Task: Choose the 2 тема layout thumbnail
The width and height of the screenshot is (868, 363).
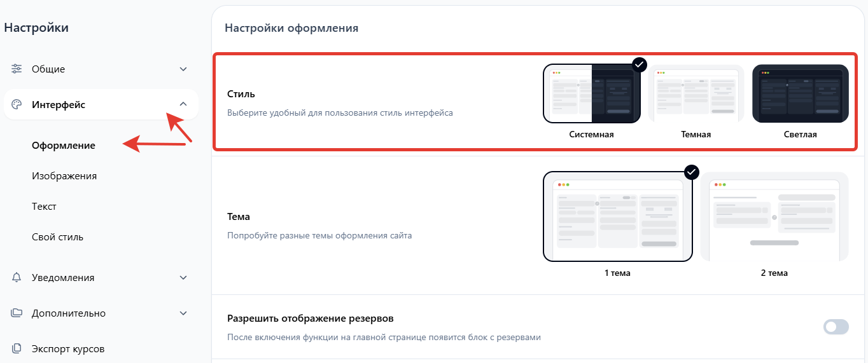Action: (x=774, y=217)
